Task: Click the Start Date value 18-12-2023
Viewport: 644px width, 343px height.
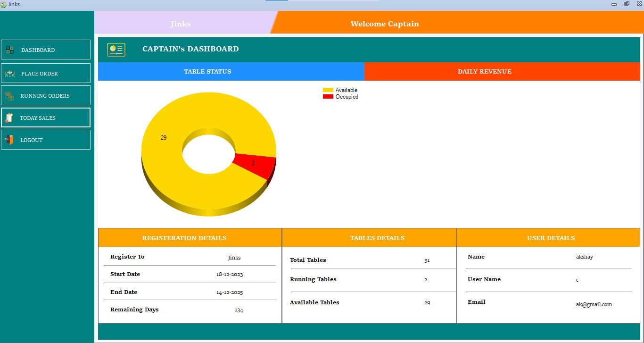Action: (230, 274)
